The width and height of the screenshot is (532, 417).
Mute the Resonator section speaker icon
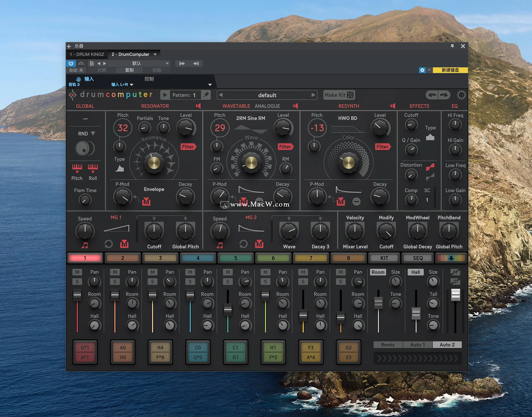coord(198,106)
